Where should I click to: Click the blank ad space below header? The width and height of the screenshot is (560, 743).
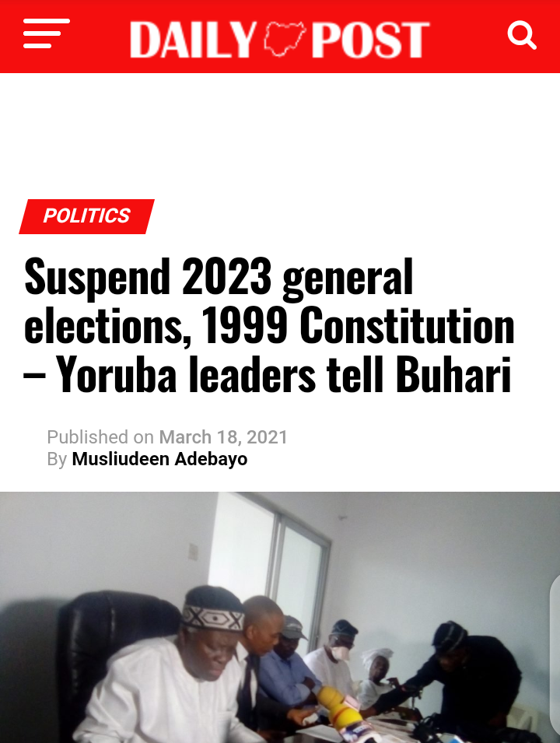click(280, 135)
